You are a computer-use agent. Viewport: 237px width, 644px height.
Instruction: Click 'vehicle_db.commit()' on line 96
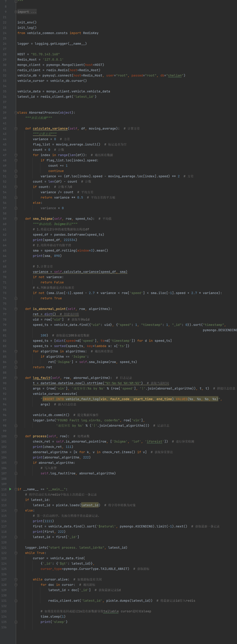pos(51,415)
